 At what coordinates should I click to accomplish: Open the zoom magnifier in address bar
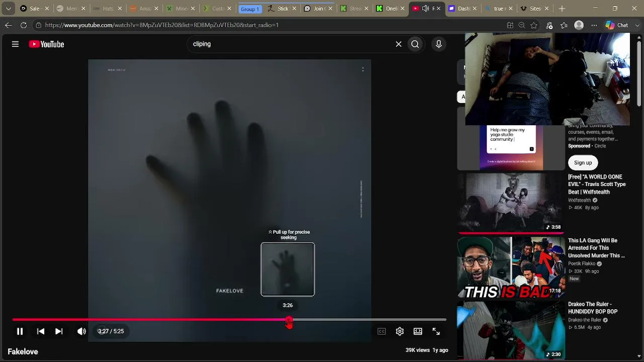(x=522, y=25)
